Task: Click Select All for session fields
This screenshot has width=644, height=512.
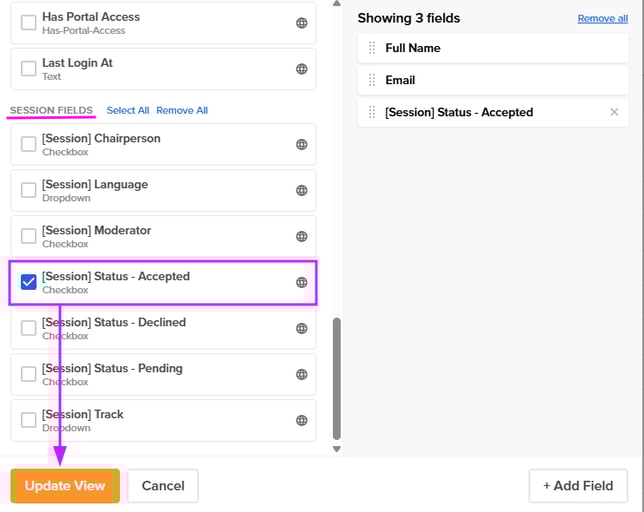Action: (128, 110)
